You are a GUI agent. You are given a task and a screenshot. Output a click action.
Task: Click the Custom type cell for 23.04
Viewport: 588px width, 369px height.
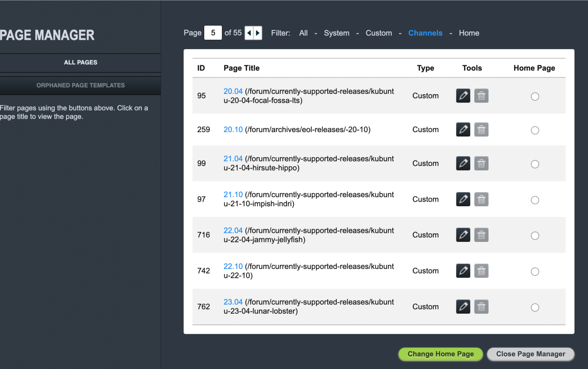pyautogui.click(x=426, y=307)
